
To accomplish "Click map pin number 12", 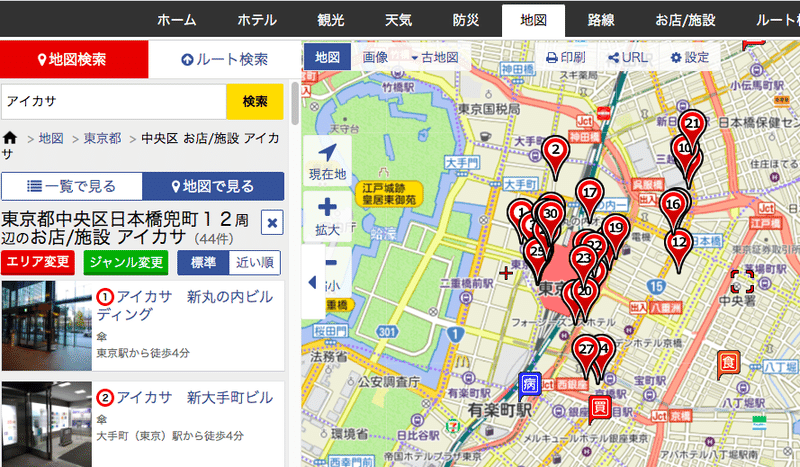I will tap(679, 243).
